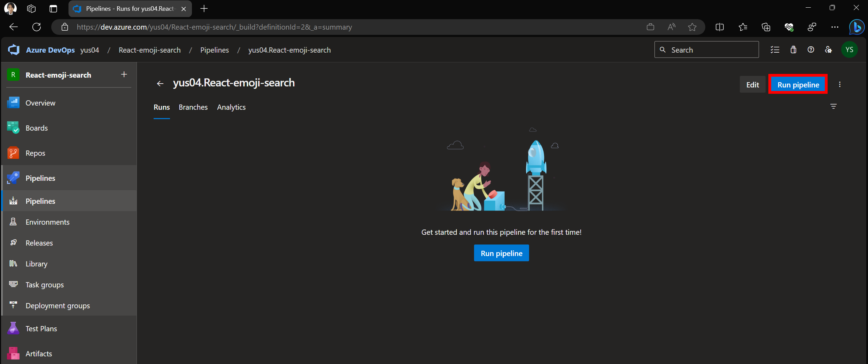Click the Edit pipeline button
Screen dimensions: 868x364
pos(752,85)
